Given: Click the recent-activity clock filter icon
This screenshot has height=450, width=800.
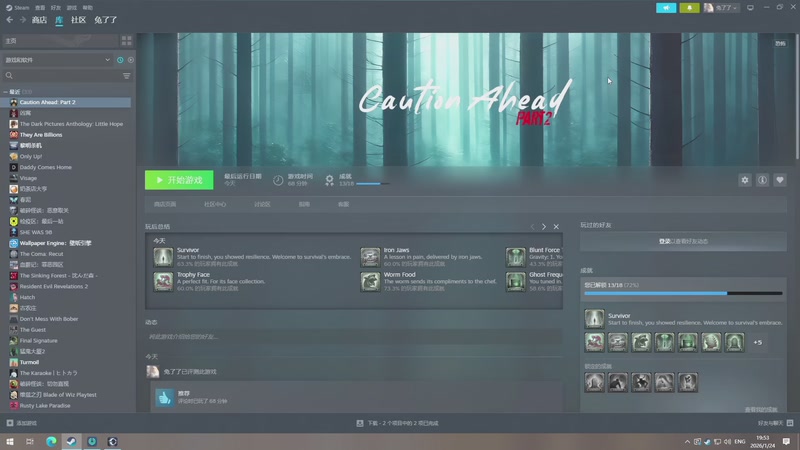Looking at the screenshot, I should 120,60.
